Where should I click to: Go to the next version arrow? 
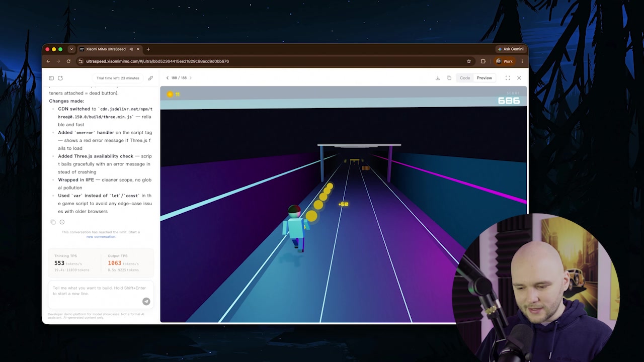pyautogui.click(x=190, y=78)
